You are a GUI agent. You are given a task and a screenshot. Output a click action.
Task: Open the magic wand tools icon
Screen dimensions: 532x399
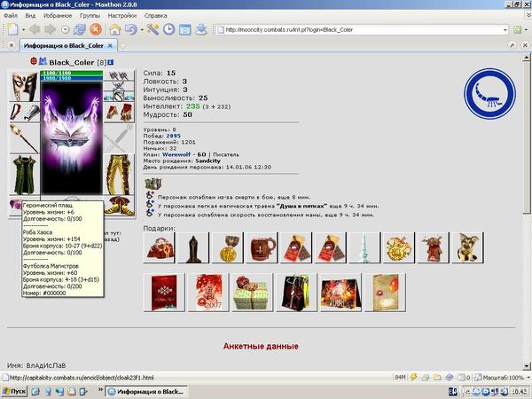coord(153,29)
